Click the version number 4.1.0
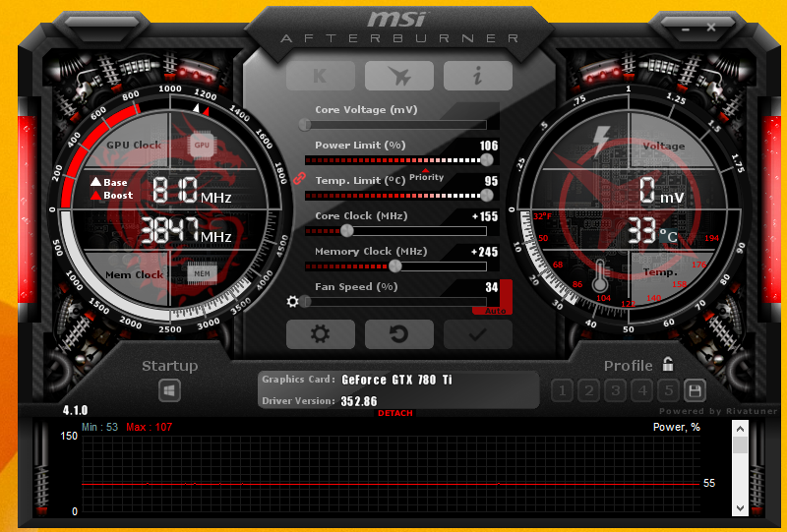This screenshot has height=532, width=787. [76, 410]
